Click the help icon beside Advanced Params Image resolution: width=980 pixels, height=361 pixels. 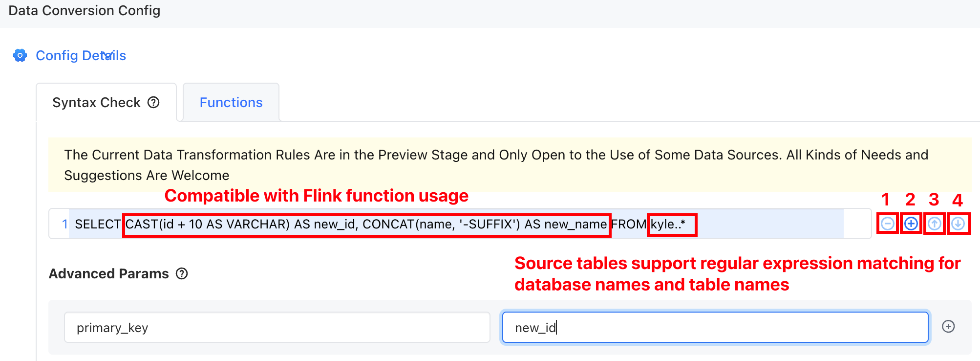point(182,273)
